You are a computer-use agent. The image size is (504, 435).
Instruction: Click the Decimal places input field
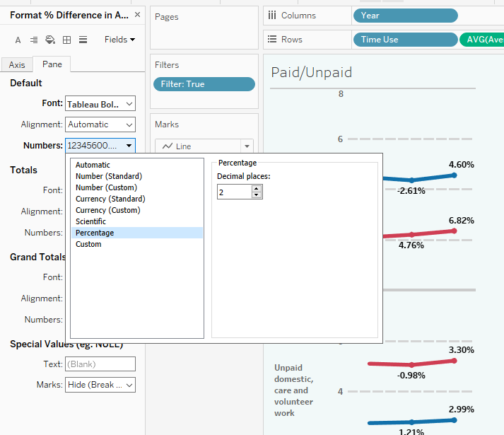[235, 192]
